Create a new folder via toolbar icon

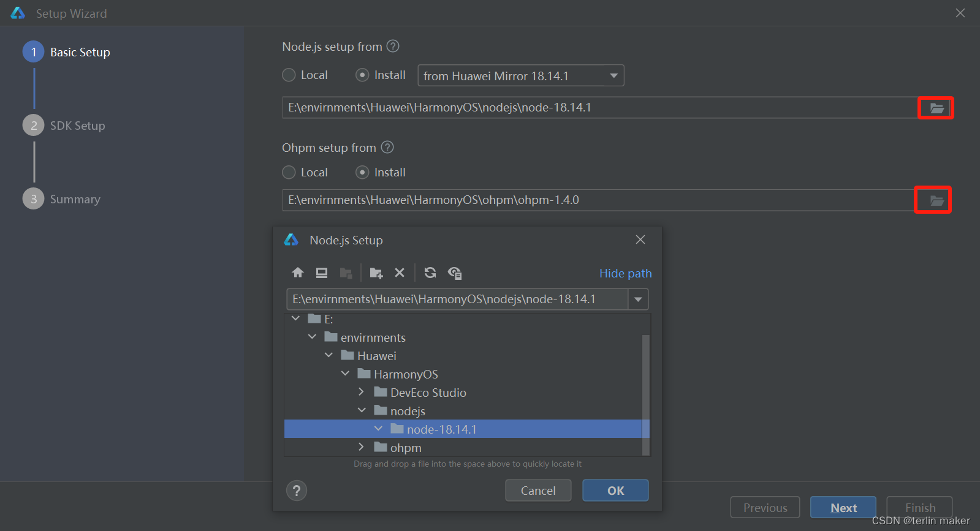coord(376,273)
